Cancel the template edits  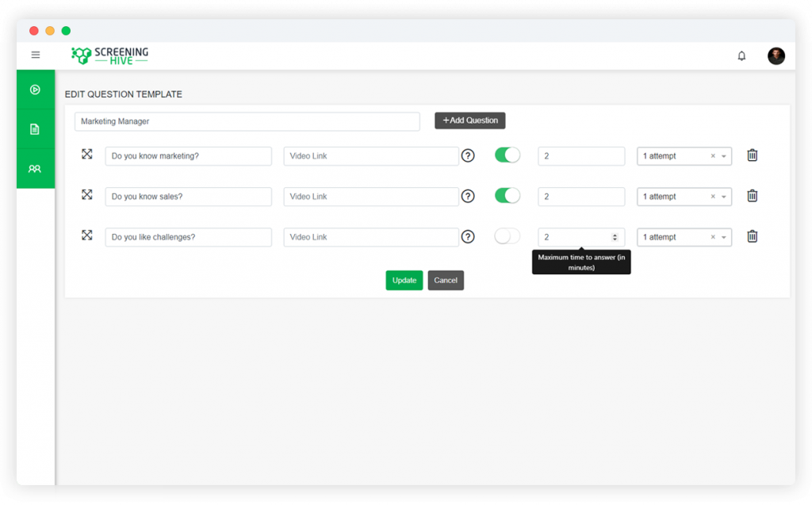click(446, 280)
